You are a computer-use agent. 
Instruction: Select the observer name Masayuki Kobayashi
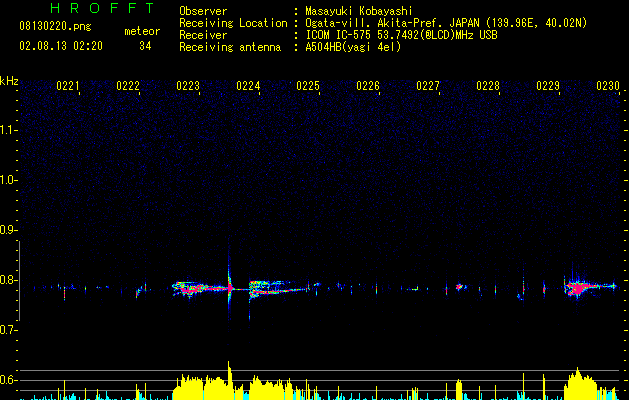click(359, 11)
